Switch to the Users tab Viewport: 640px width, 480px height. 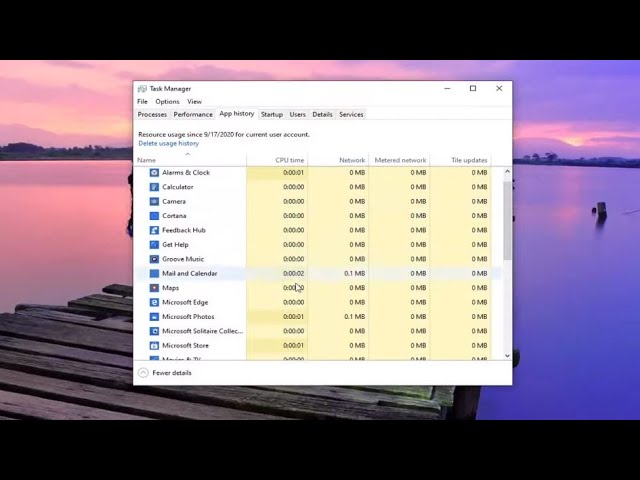click(298, 115)
